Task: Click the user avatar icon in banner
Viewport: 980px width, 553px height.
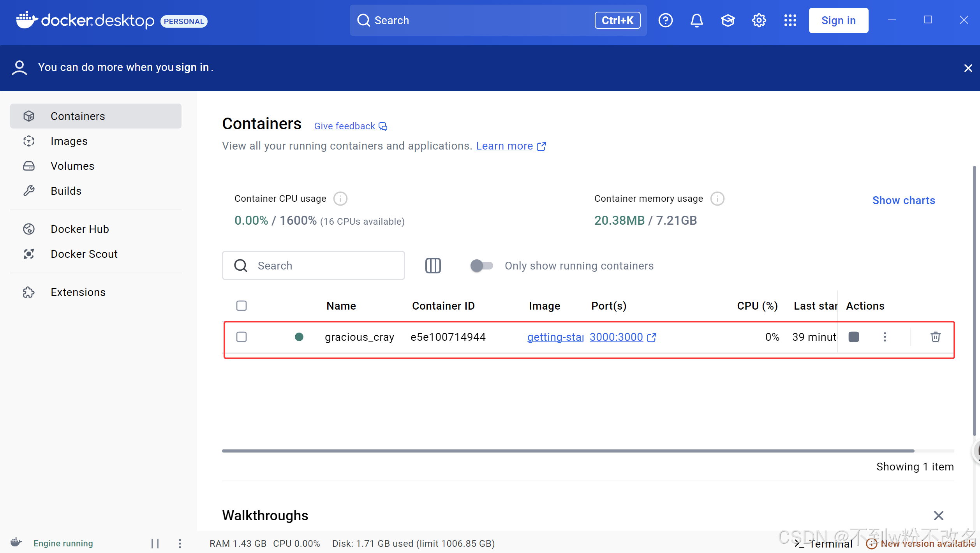Action: pyautogui.click(x=19, y=68)
